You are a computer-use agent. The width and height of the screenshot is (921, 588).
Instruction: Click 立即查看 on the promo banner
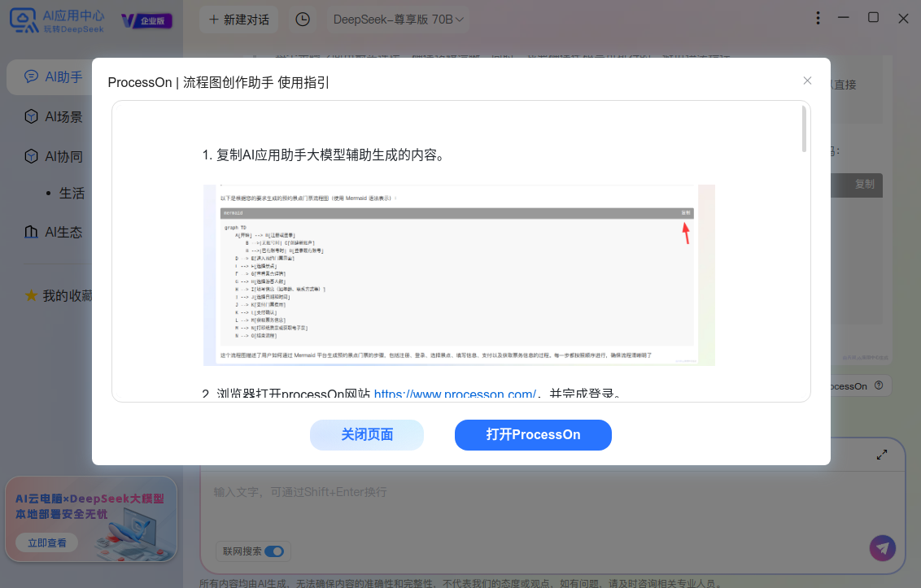[47, 542]
